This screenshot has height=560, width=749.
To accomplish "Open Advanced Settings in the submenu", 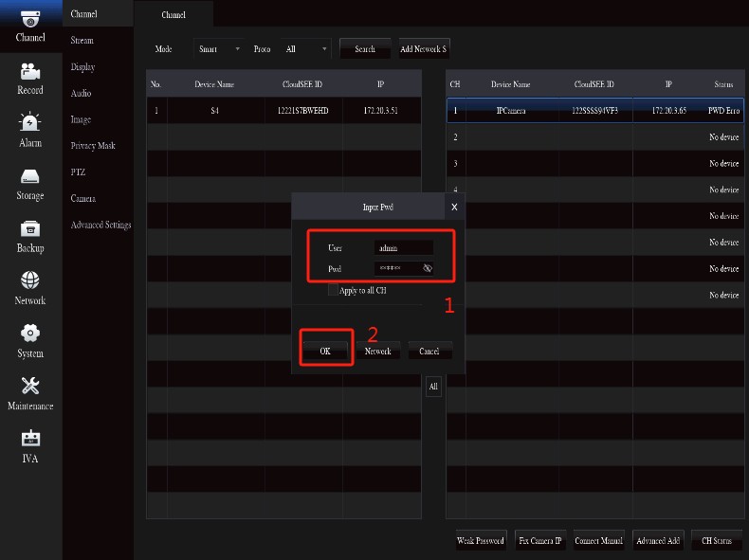I will 100,226.
